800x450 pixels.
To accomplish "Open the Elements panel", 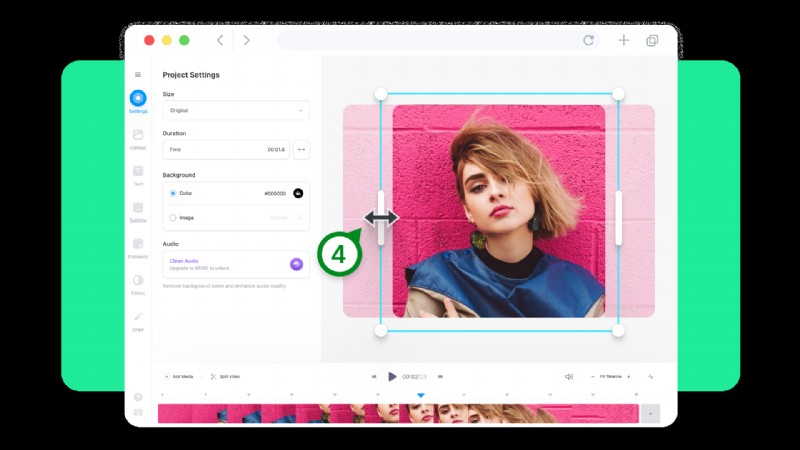I will tap(138, 248).
